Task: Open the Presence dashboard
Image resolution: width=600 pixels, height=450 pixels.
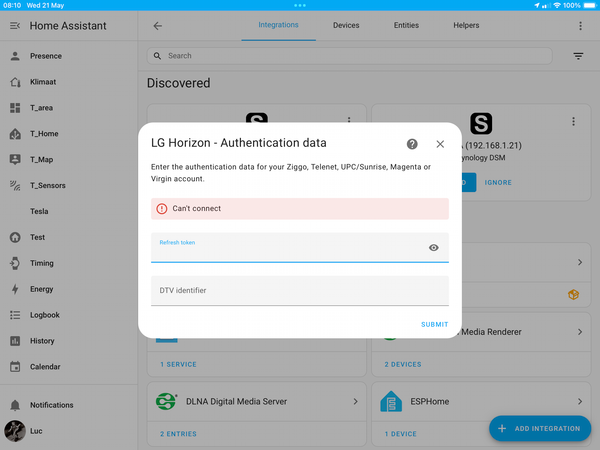Action: pos(68,56)
